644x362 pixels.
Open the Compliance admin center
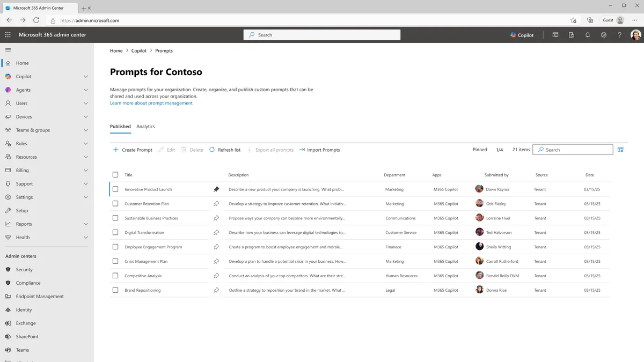pyautogui.click(x=28, y=283)
